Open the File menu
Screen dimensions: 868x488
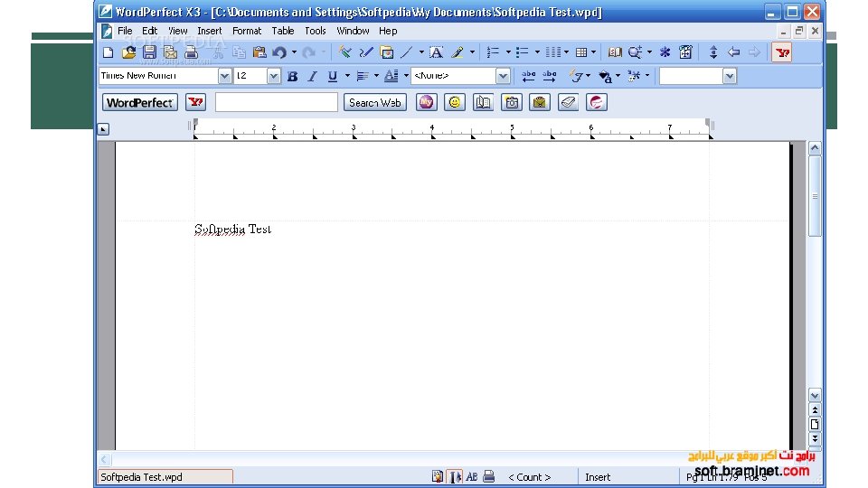click(125, 31)
